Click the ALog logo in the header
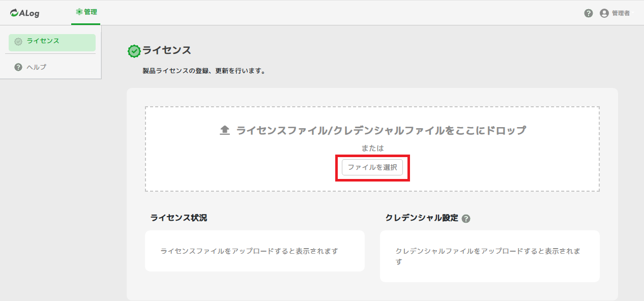Screen dimensions: 644x301 pos(24,13)
